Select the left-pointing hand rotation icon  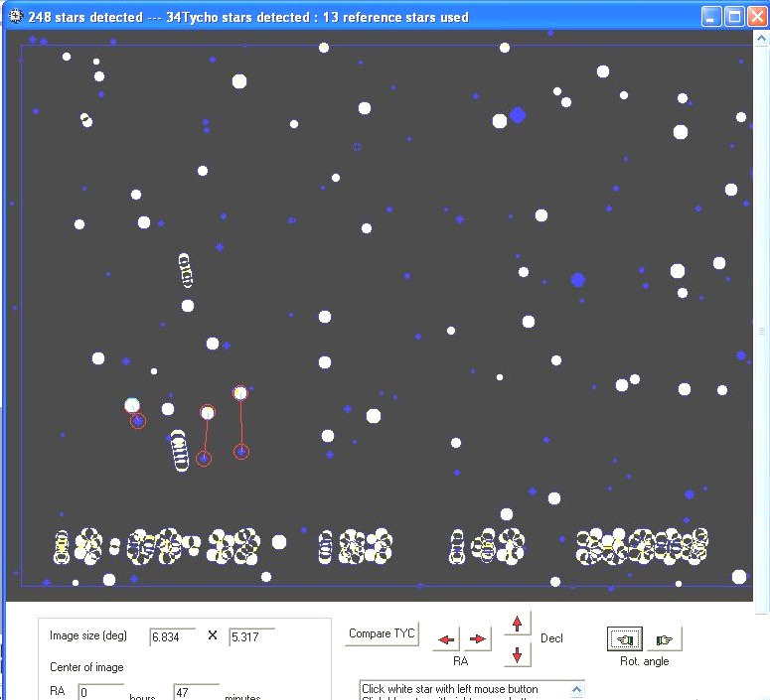click(625, 639)
